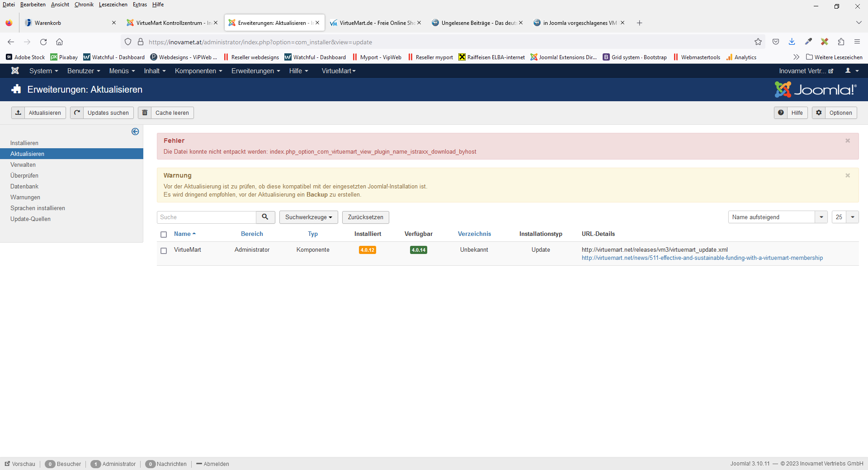Expand the Suchwerkzeuge dropdown

[308, 217]
